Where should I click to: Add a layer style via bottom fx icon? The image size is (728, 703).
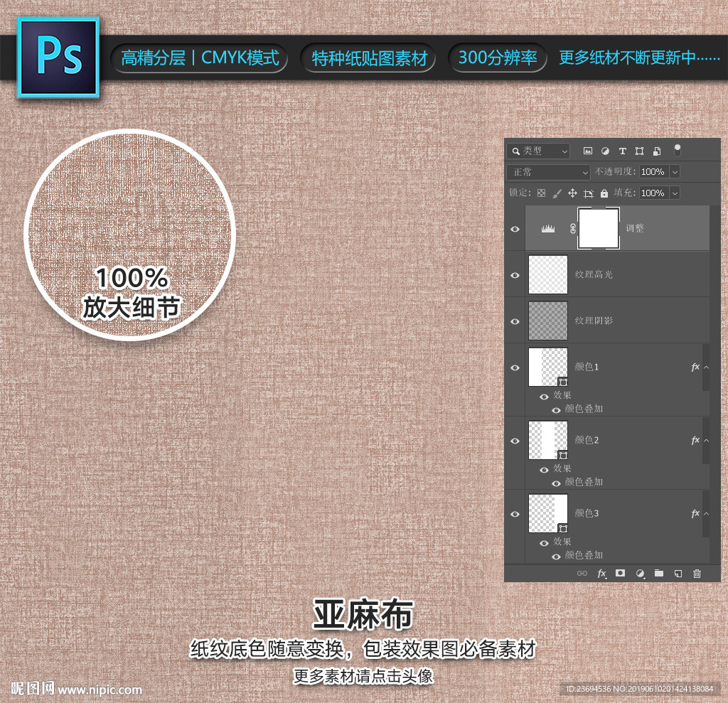click(x=601, y=574)
